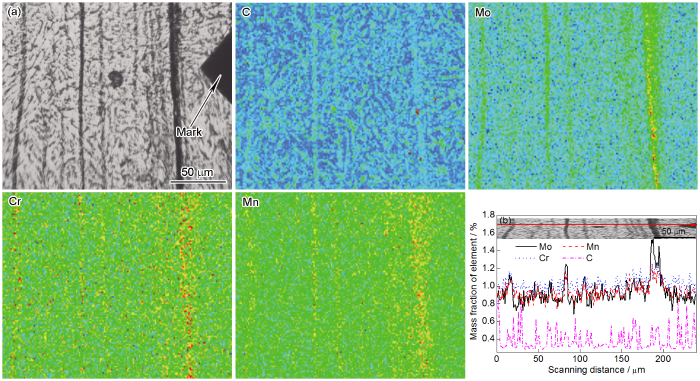Click the (a) panel label
Image resolution: width=700 pixels, height=381 pixels.
point(14,13)
